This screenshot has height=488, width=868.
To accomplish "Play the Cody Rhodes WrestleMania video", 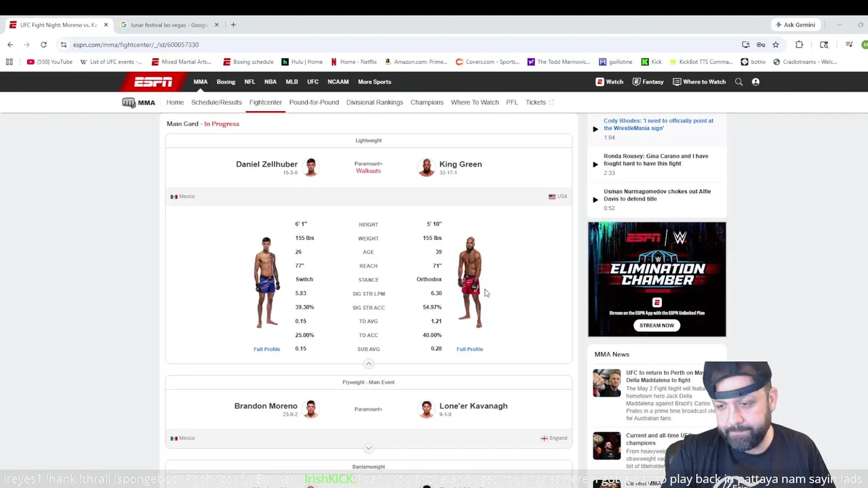I will (595, 129).
